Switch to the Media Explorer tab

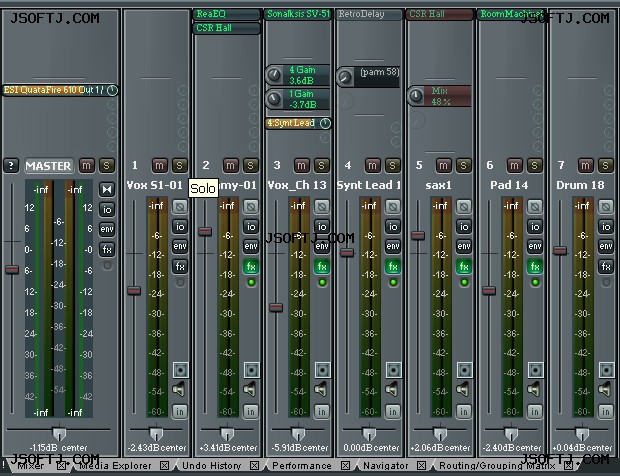115,466
